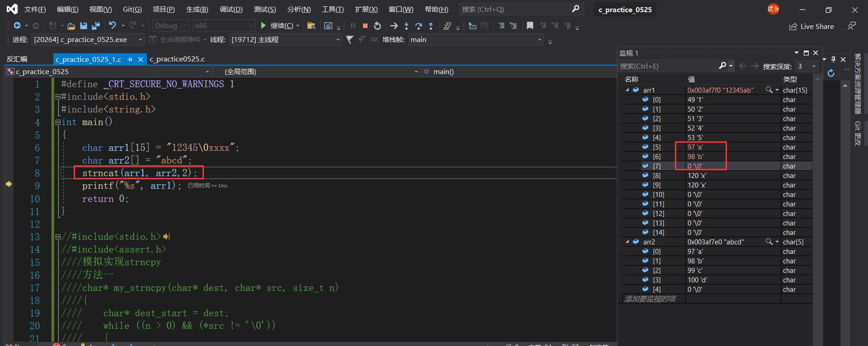Save the current file via disk icon

83,26
